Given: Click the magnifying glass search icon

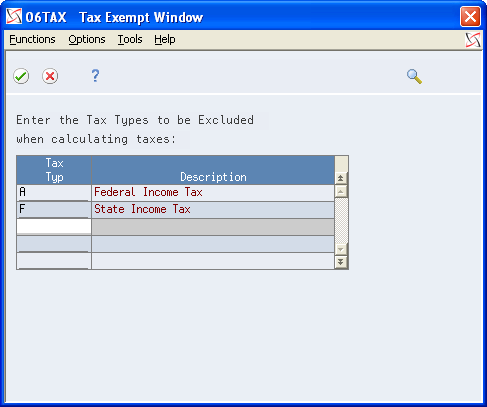Looking at the screenshot, I should [414, 76].
